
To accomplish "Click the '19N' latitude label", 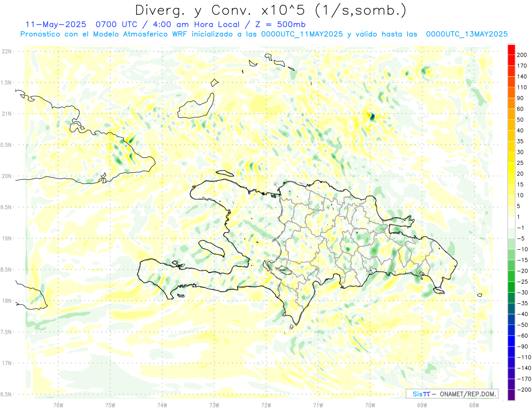I will click(7, 239).
